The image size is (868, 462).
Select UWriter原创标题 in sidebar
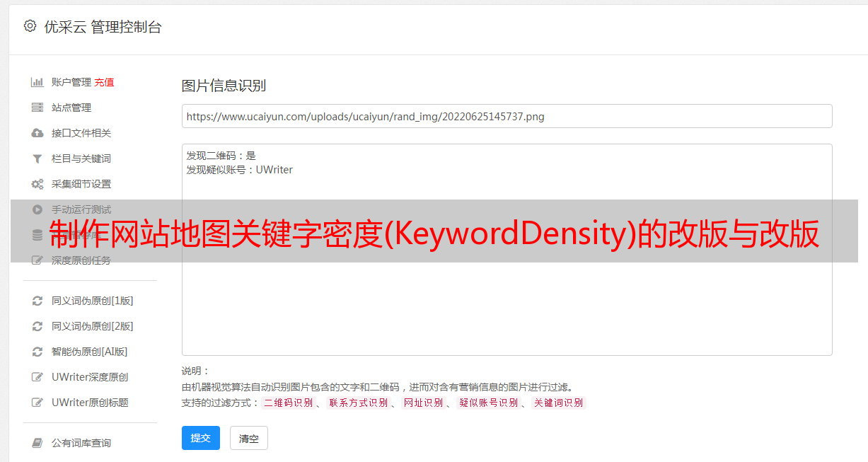[x=90, y=403]
